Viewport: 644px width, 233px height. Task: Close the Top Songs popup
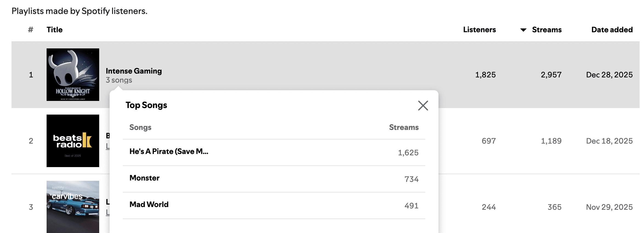[423, 106]
